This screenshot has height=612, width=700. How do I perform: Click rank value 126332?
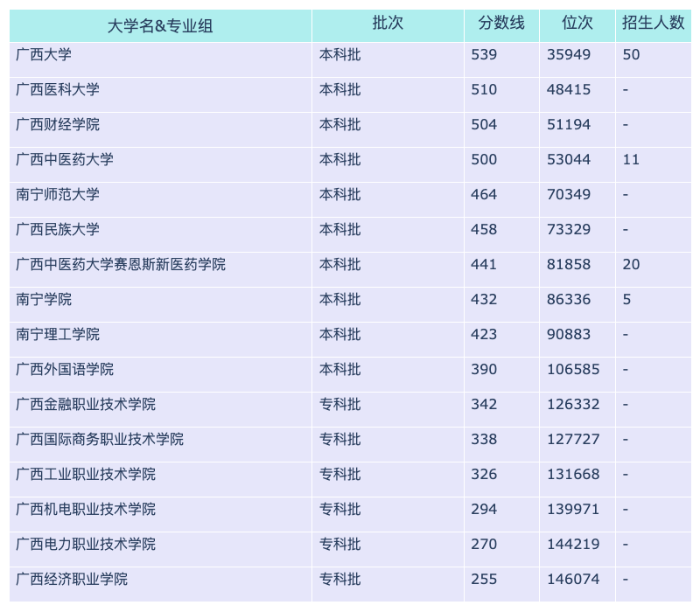pyautogui.click(x=573, y=404)
